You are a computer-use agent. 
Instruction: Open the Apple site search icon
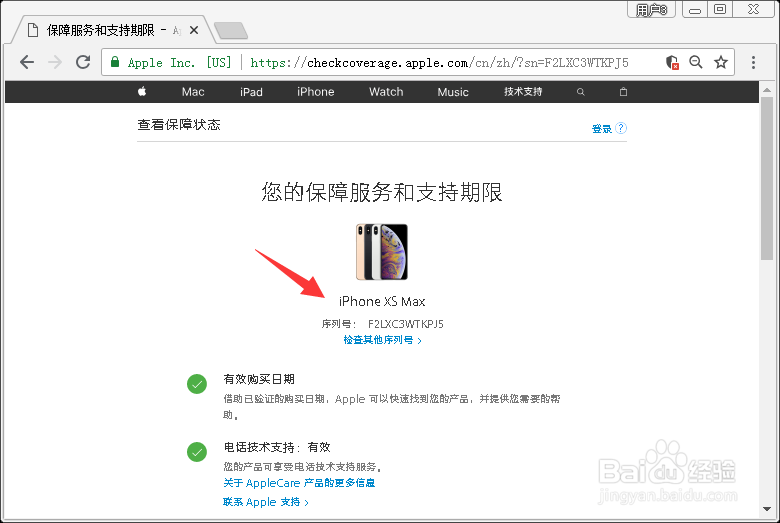tap(581, 92)
